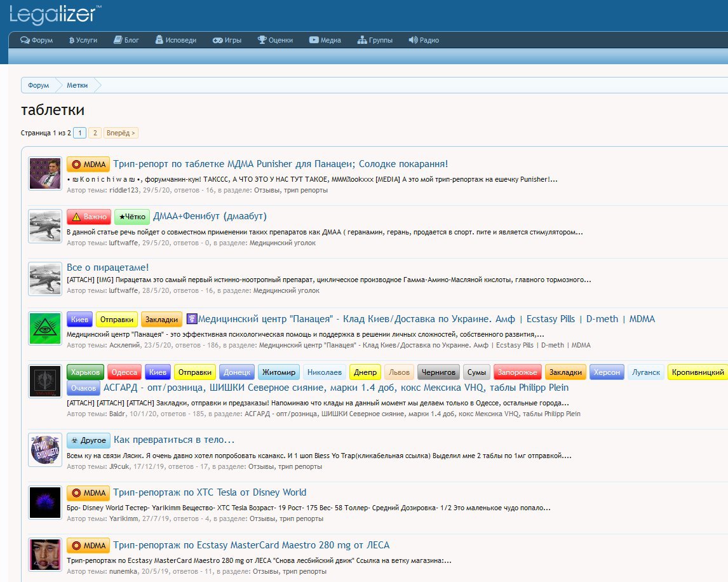
Task: Click Медицинский уголок section link under пирацетаме
Action: click(286, 291)
